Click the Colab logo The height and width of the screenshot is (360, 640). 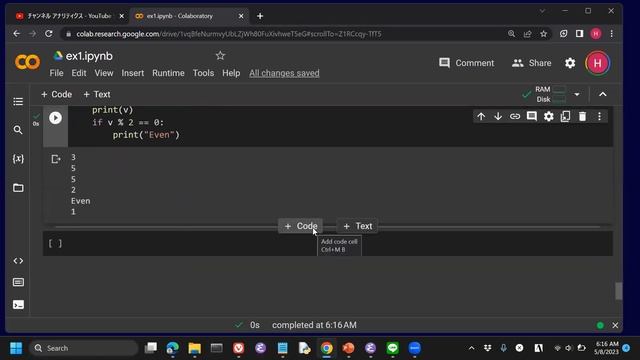[x=28, y=62]
